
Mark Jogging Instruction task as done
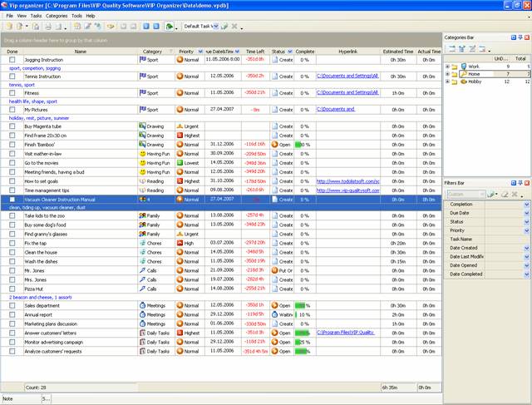12,60
